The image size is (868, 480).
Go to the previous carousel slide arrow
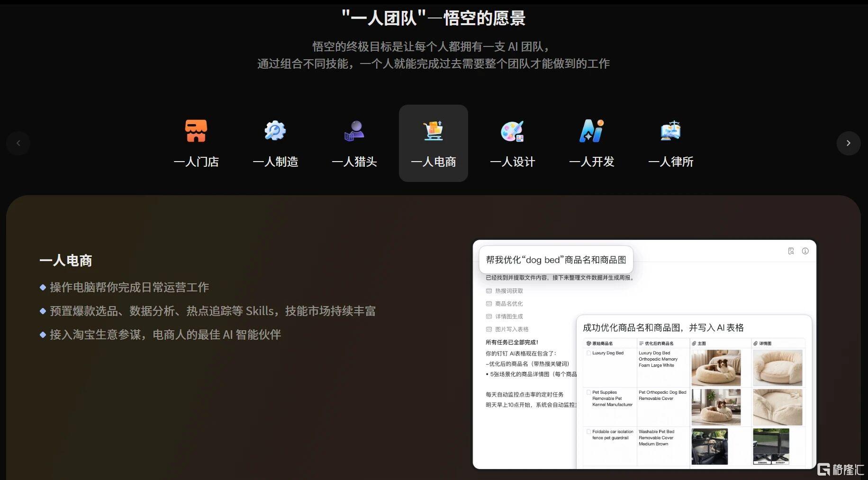(x=18, y=143)
